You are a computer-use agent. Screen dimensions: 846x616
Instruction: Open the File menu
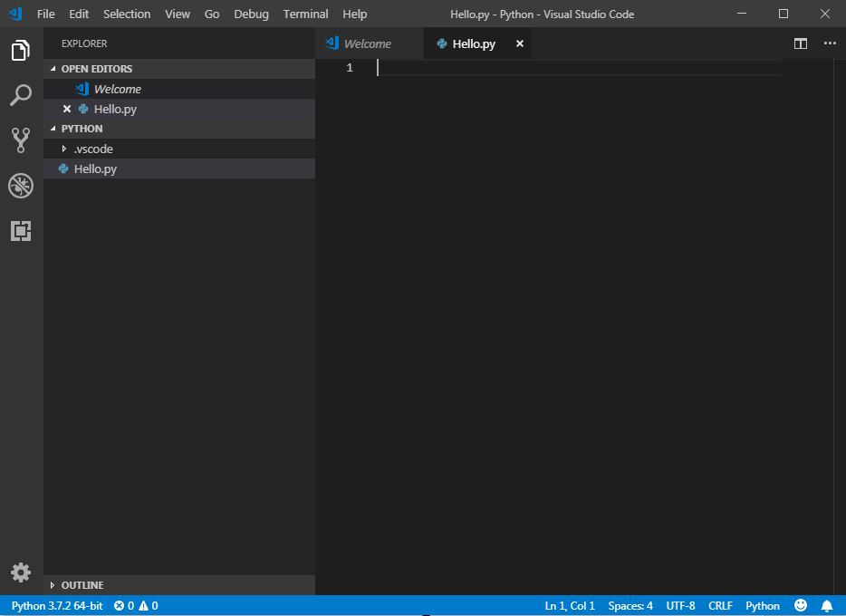(46, 14)
